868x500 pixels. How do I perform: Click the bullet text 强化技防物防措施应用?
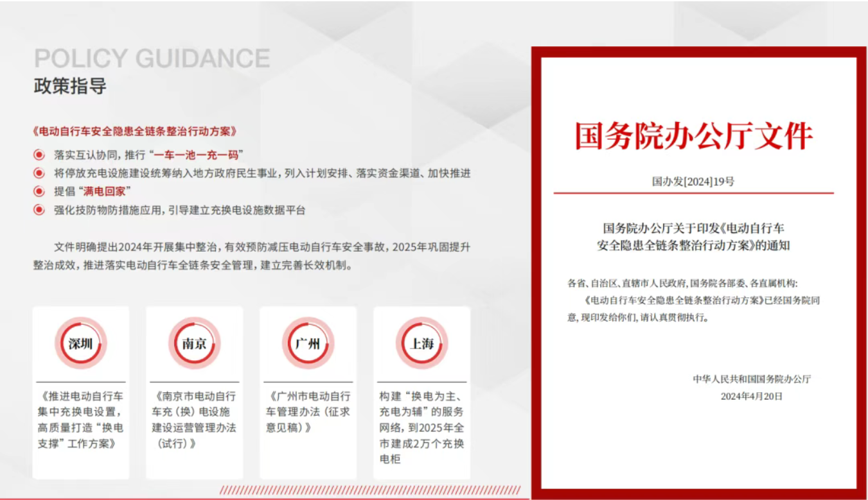coord(180,210)
